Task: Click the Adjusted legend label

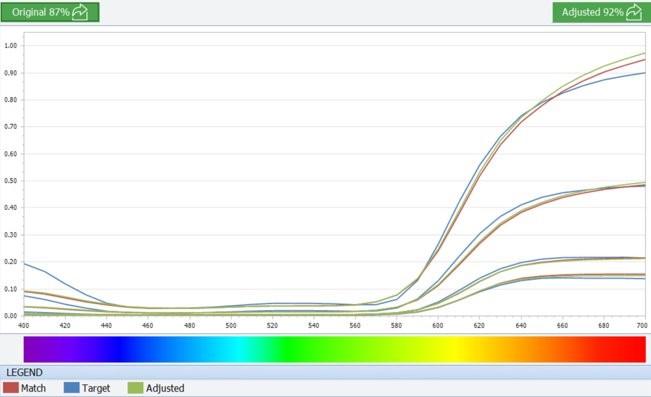Action: [165, 388]
